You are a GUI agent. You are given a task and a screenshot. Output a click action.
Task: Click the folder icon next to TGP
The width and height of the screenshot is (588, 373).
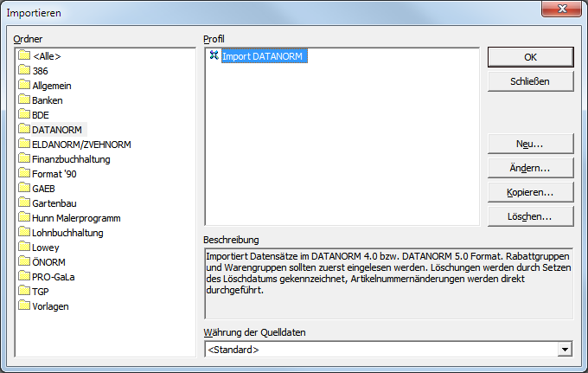point(23,292)
